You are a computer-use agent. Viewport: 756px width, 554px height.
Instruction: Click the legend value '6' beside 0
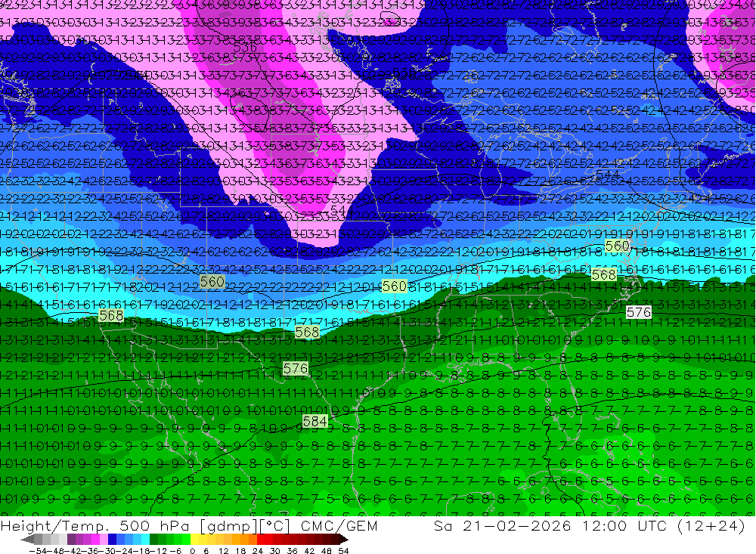click(x=206, y=551)
